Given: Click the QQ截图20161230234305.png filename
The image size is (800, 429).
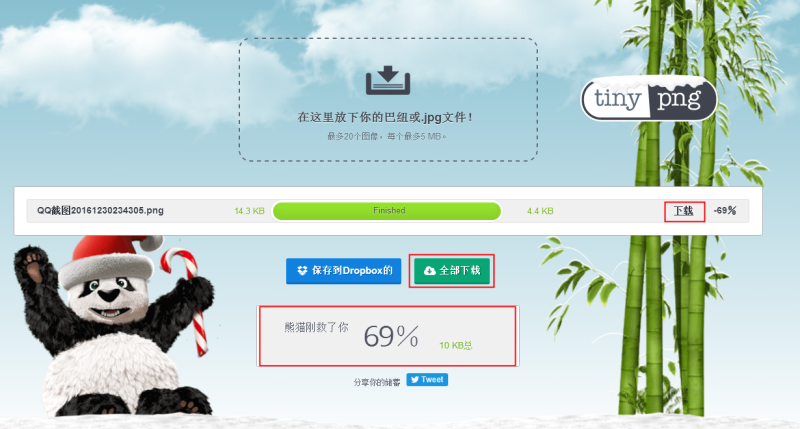Looking at the screenshot, I should 100,210.
